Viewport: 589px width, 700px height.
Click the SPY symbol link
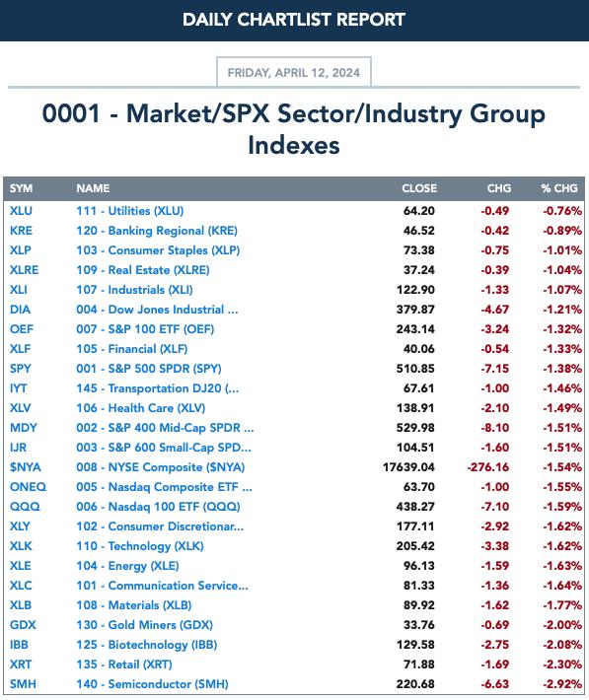tap(21, 369)
